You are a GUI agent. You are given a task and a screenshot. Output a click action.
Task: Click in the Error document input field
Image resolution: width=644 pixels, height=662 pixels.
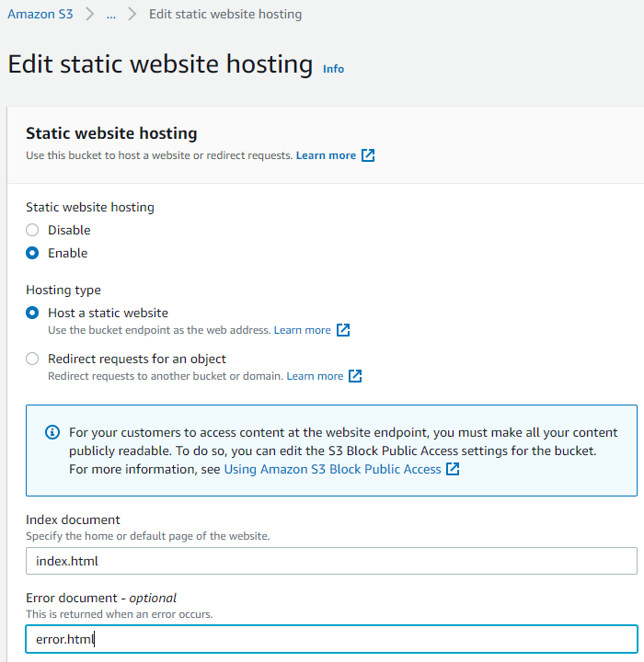tap(331, 639)
